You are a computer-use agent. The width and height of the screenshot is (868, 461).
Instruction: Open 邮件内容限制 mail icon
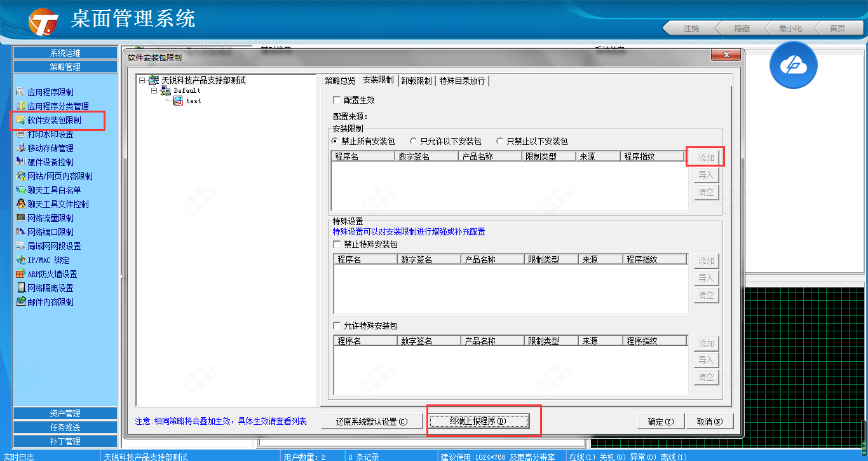pyautogui.click(x=21, y=302)
